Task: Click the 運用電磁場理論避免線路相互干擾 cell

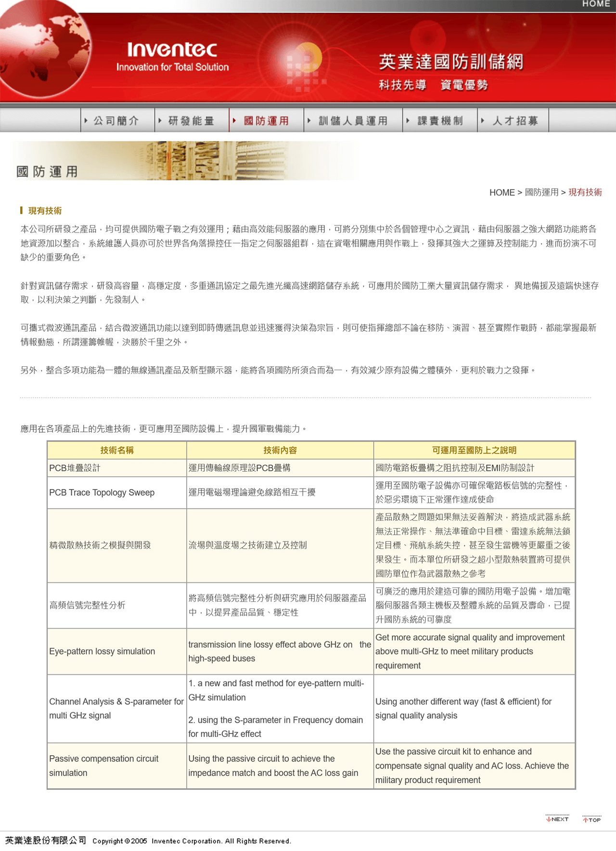Action: [280, 492]
